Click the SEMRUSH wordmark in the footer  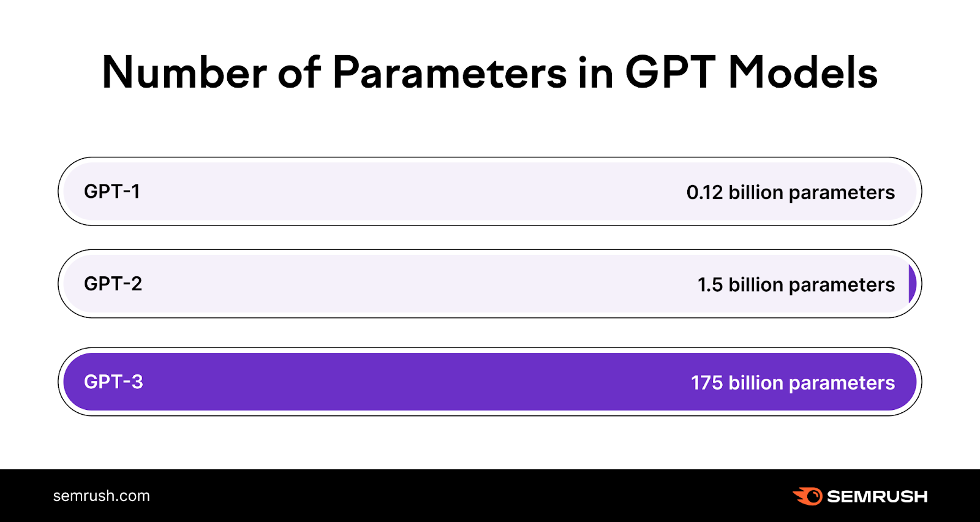coord(877,496)
